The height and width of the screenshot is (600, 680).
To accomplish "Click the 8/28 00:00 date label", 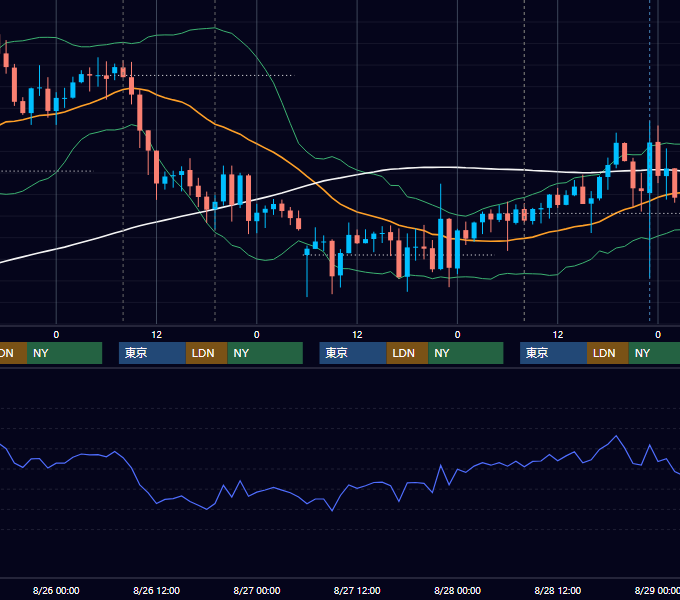I will click(458, 590).
